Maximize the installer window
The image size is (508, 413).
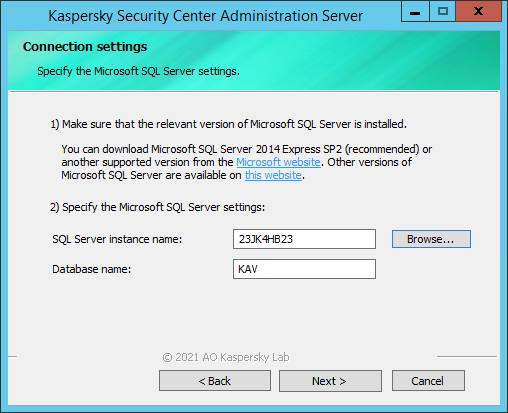point(443,12)
